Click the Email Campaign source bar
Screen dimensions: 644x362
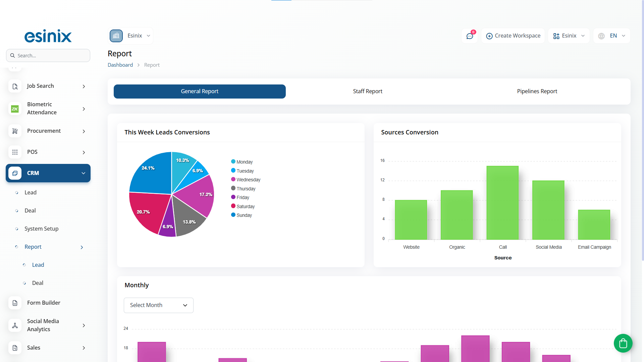[x=594, y=225]
